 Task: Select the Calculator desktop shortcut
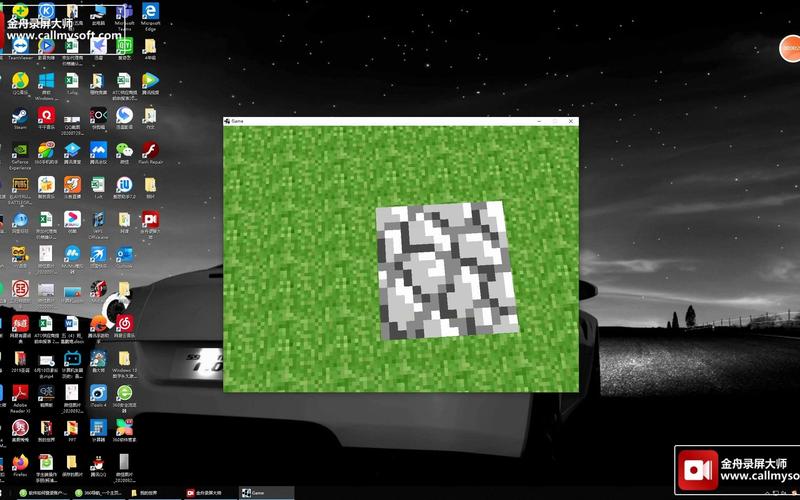tap(98, 428)
